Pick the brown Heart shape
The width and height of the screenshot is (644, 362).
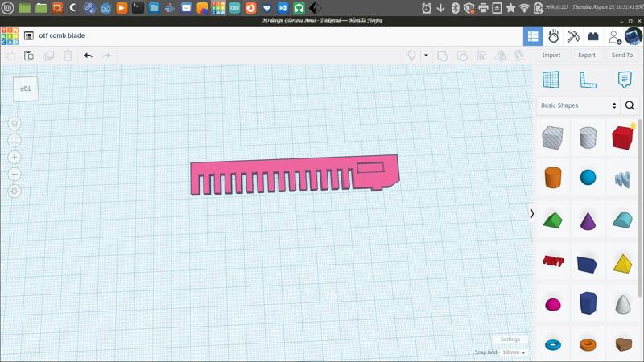tap(623, 344)
